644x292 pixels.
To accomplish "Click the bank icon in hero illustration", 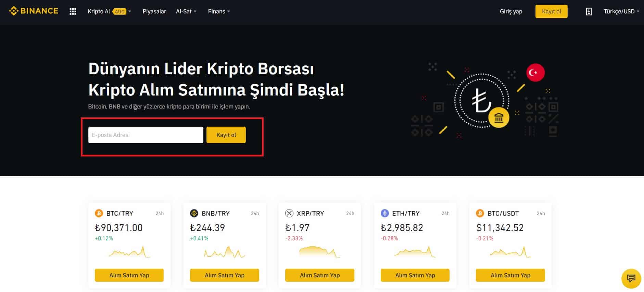I will (x=499, y=118).
